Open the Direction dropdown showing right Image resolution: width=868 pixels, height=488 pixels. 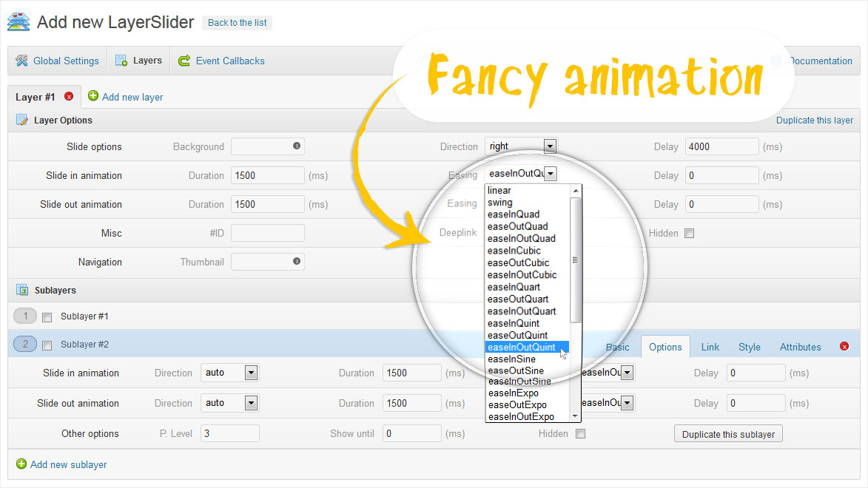[521, 146]
